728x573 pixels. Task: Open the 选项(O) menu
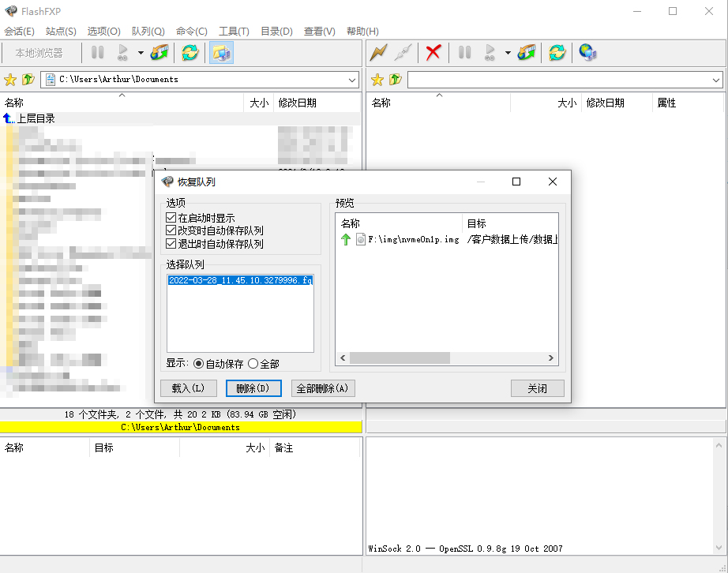pos(104,31)
